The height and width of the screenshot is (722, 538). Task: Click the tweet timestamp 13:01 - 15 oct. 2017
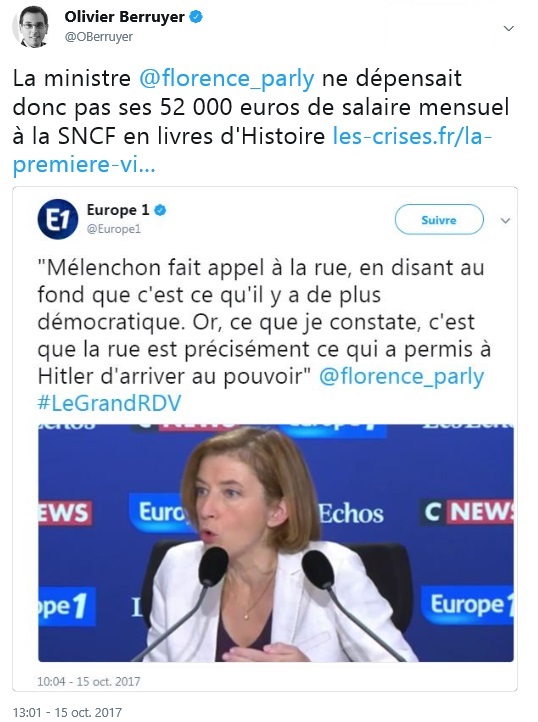67,712
